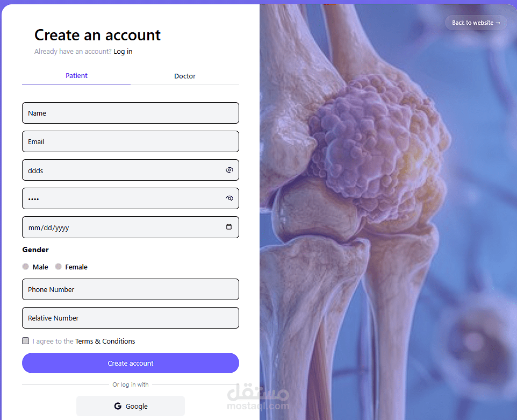Toggle visibility of the dotted password field
The image size is (517, 420).
coord(229,198)
